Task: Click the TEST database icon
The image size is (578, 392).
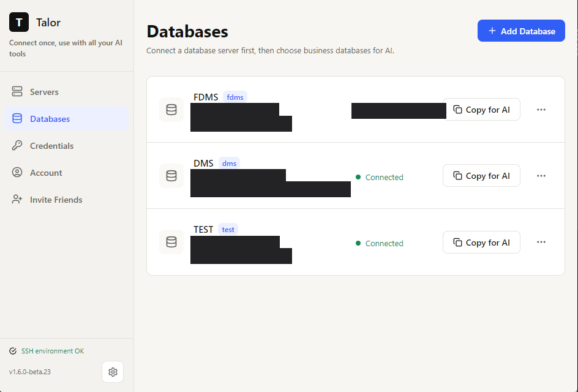Action: [171, 242]
